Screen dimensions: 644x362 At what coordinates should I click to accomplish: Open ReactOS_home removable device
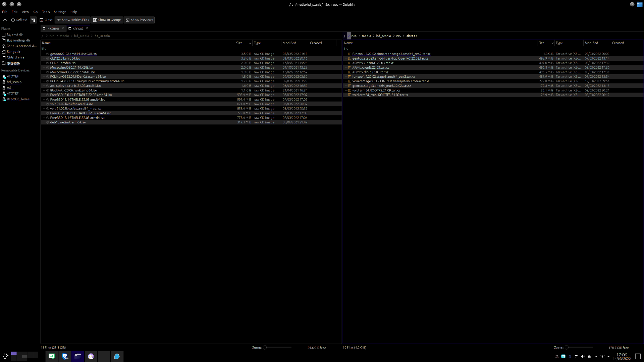tap(16, 99)
